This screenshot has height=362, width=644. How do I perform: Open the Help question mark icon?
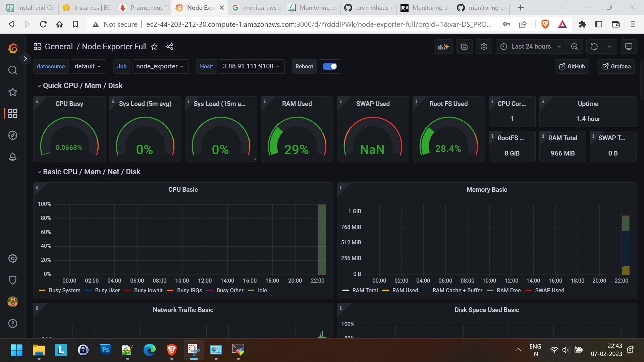[13, 323]
